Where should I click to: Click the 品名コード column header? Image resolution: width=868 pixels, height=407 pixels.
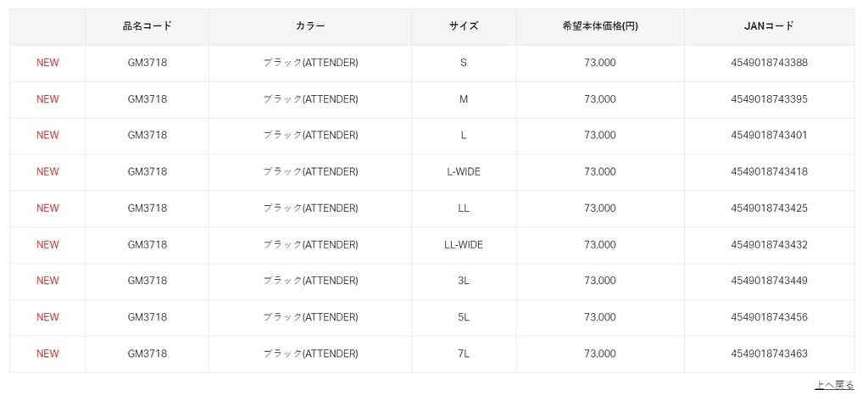pyautogui.click(x=147, y=26)
